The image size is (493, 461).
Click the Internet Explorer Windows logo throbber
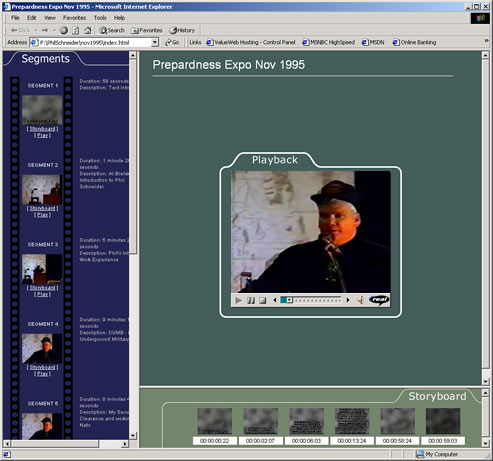point(480,18)
